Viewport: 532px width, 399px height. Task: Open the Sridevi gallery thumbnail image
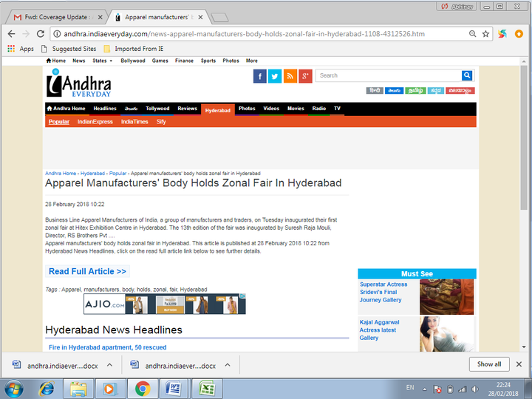[446, 297]
